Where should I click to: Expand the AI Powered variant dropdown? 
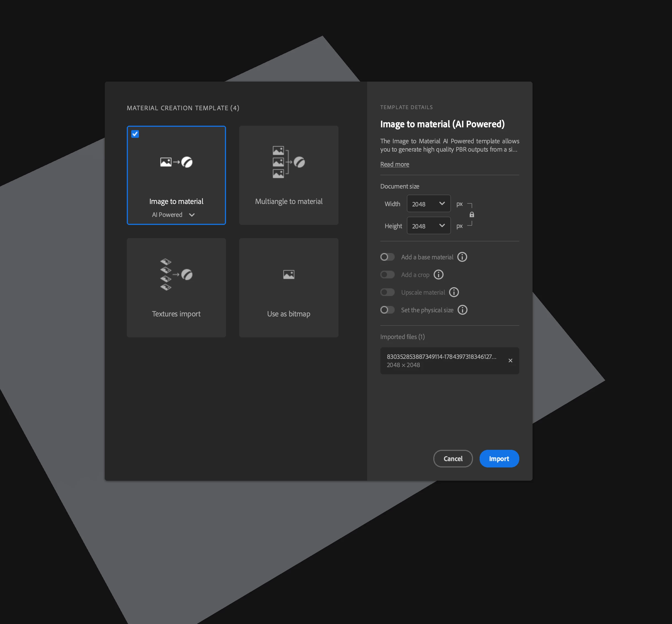pos(192,215)
